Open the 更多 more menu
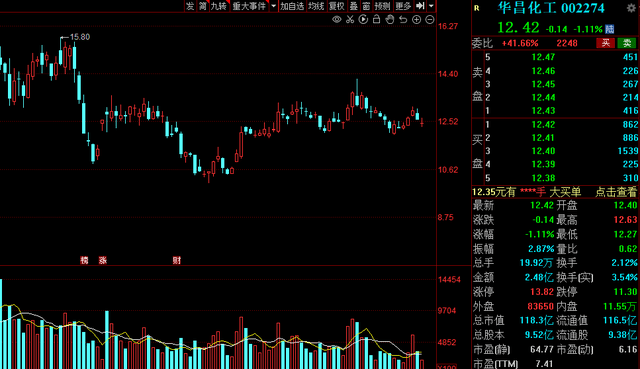Image resolution: width=640 pixels, height=369 pixels. pos(403,6)
